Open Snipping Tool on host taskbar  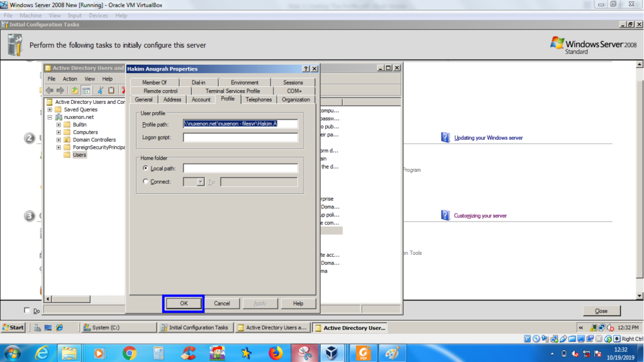(x=305, y=353)
